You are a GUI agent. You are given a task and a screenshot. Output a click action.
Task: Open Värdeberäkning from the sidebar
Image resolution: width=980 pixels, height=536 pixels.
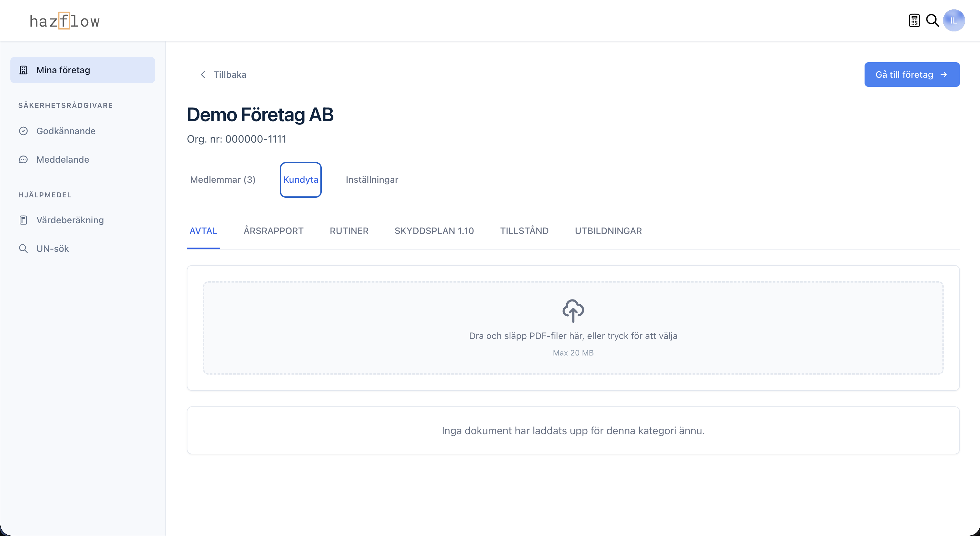70,220
